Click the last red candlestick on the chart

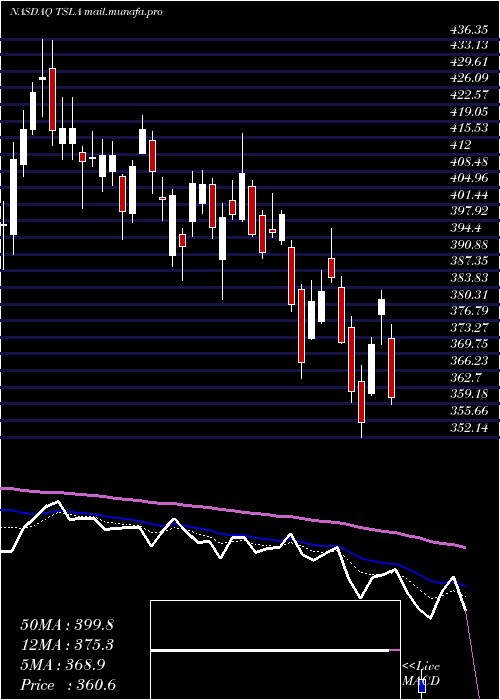392,368
